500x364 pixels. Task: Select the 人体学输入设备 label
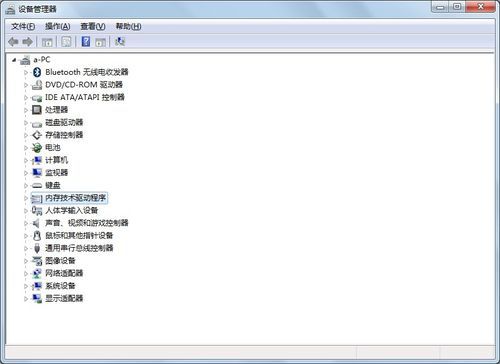pos(72,210)
